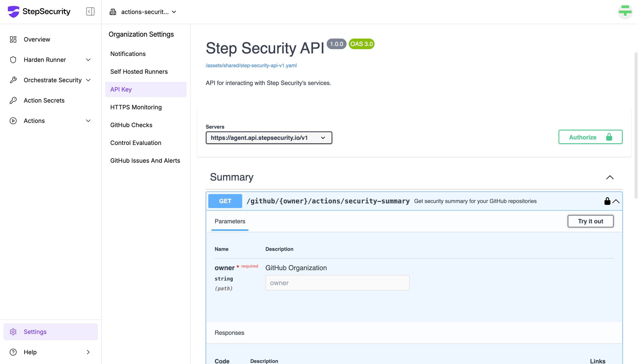
Task: Click the 'Responses' section heading
Action: [x=229, y=333]
